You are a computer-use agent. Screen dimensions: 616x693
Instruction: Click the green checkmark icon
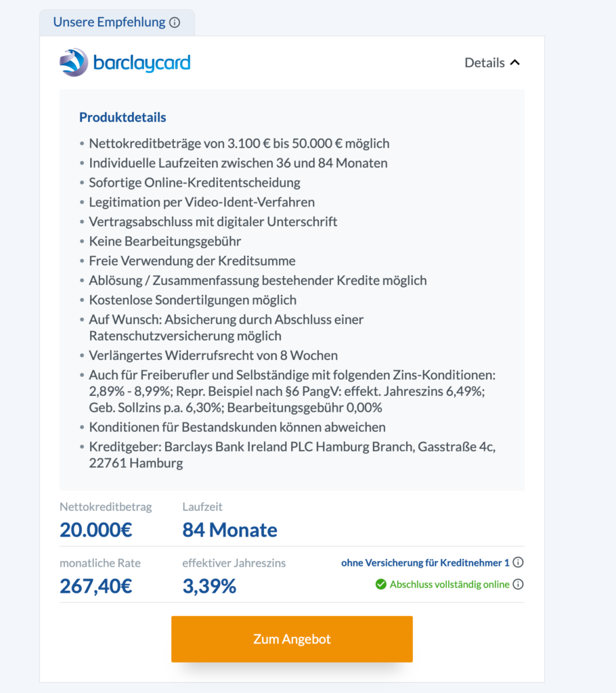tap(380, 584)
